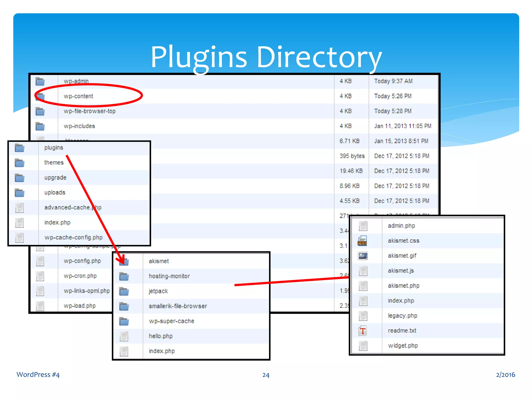Select wp-links-opml.php file name
Screen dimensions: 532x399
[x=87, y=291]
